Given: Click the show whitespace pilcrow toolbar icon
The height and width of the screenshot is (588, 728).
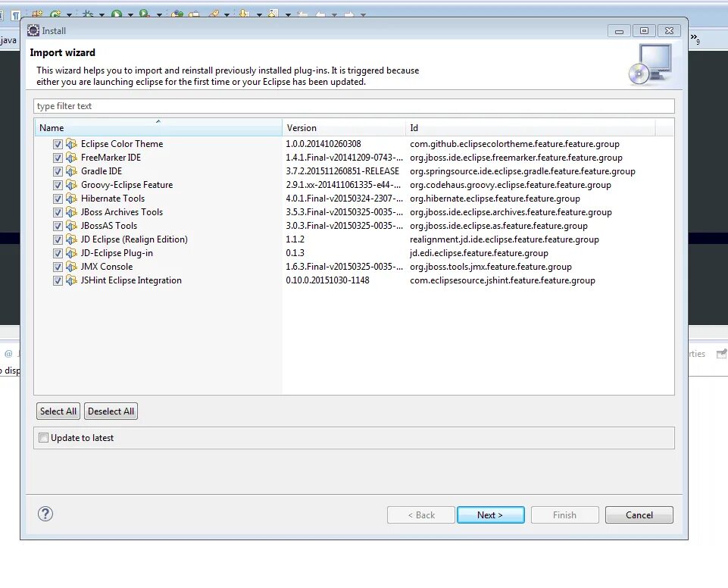Looking at the screenshot, I should coord(16,15).
